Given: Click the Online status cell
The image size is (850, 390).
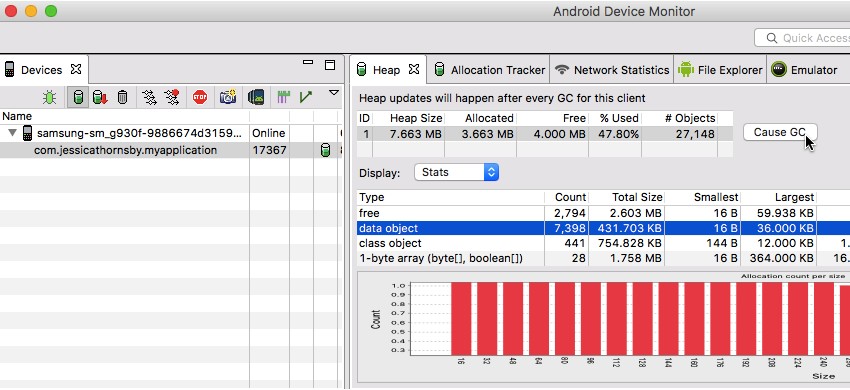Looking at the screenshot, I should [268, 133].
